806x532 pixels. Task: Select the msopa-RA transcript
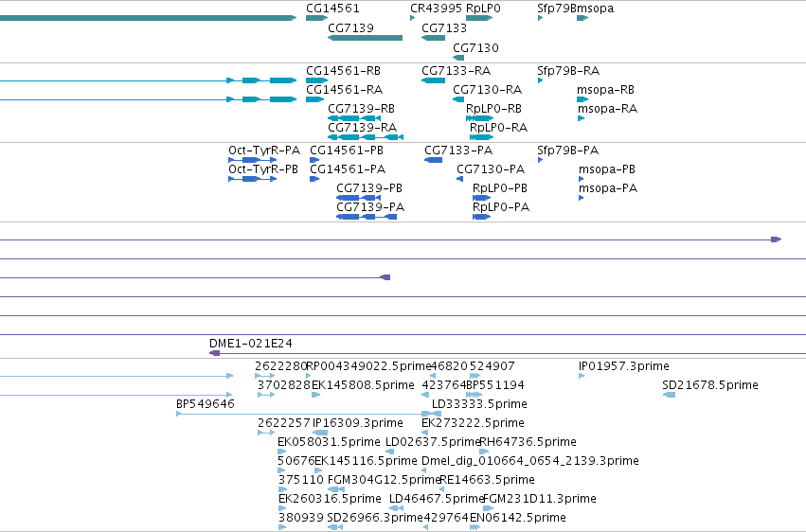581,118
